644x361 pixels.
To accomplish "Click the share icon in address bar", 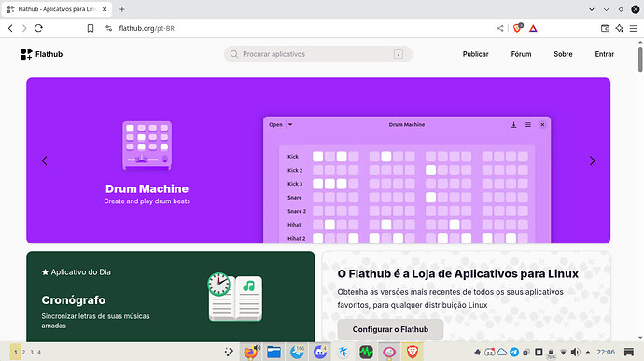I will click(500, 28).
